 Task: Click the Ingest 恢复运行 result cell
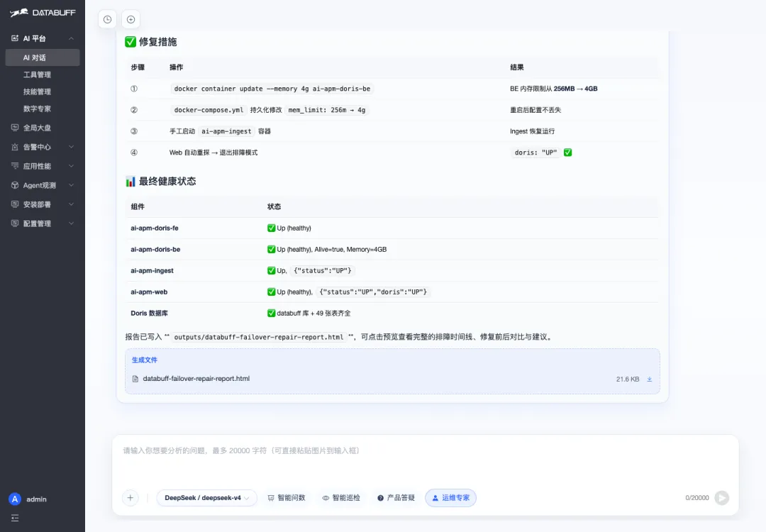pyautogui.click(x=533, y=131)
